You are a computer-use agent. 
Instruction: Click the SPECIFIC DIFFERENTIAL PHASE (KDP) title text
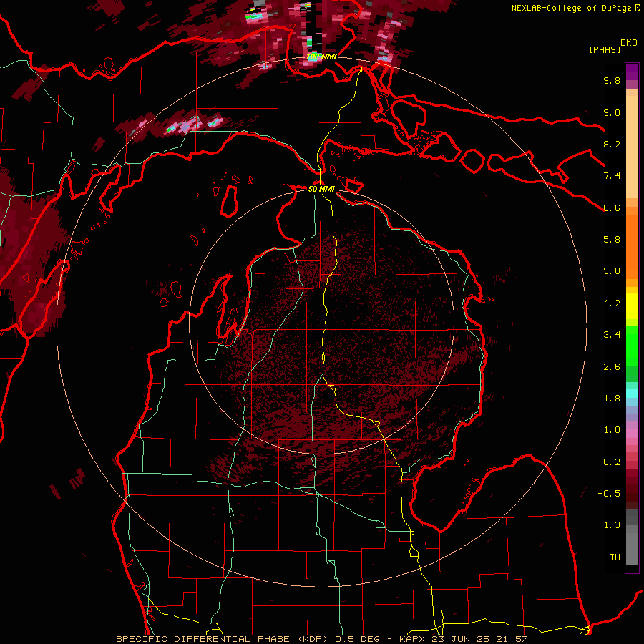[224, 639]
